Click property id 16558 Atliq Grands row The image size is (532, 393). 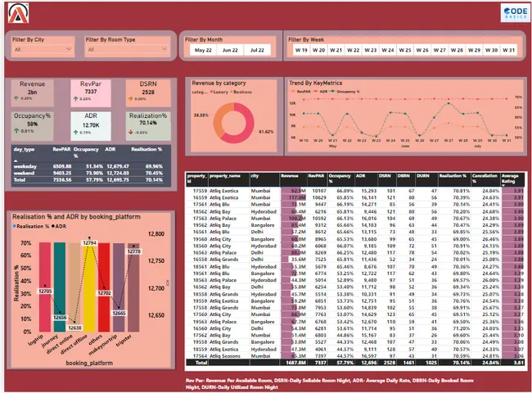[x=355, y=260]
